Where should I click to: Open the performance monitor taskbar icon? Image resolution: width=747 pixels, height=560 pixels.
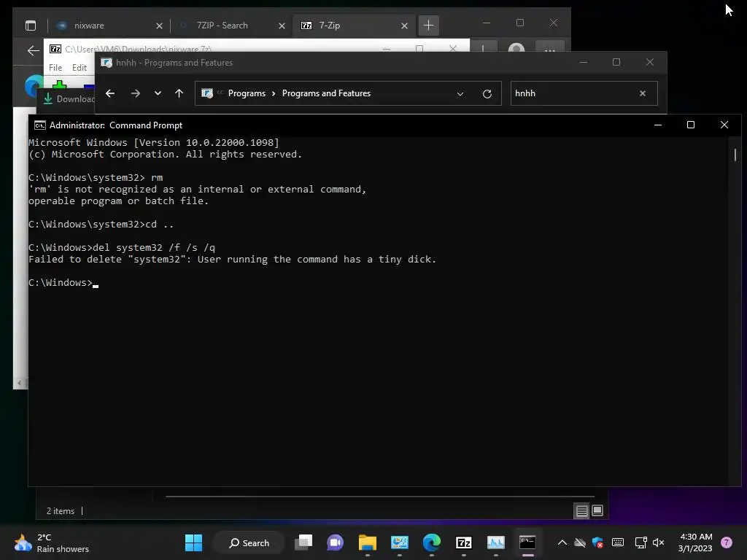(496, 542)
